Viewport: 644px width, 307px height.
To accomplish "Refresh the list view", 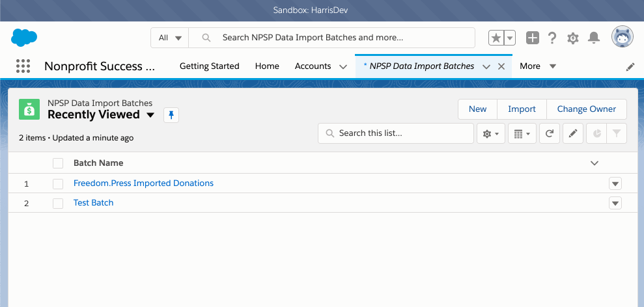I will (x=550, y=133).
